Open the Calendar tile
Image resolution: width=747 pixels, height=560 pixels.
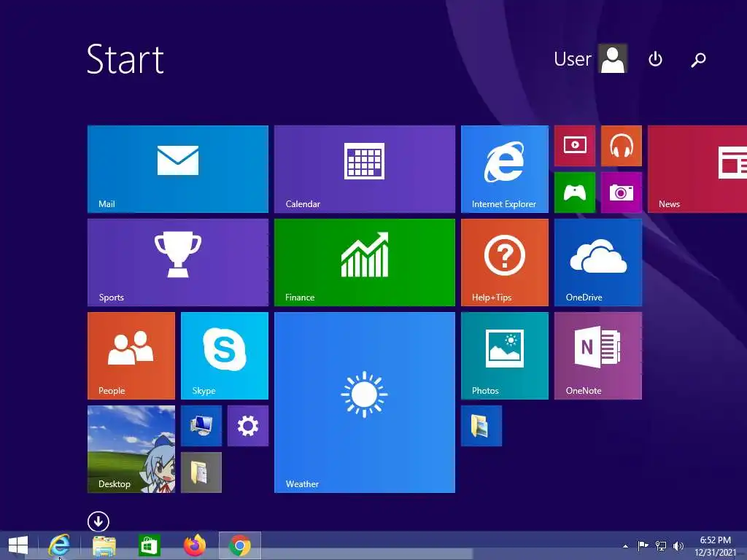(x=365, y=169)
